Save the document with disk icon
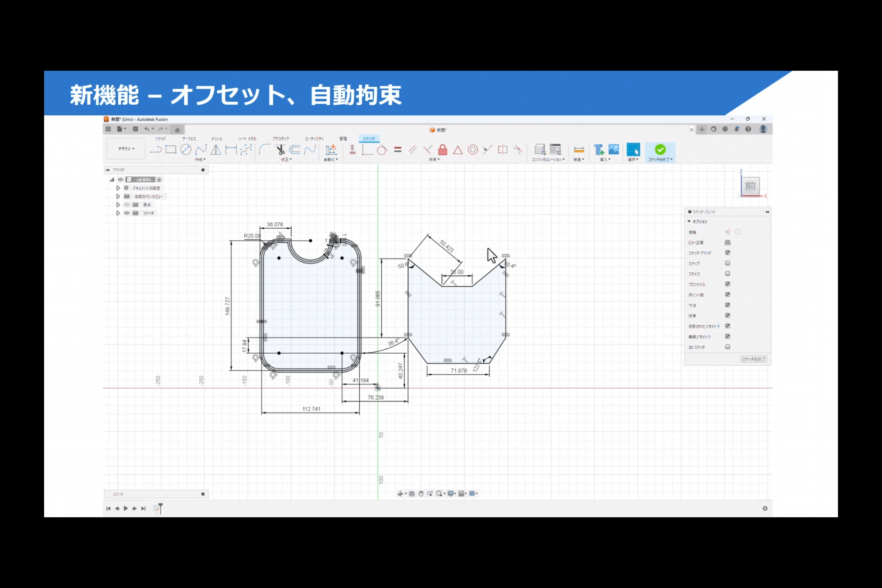Viewport: 882px width, 588px height. click(x=136, y=129)
